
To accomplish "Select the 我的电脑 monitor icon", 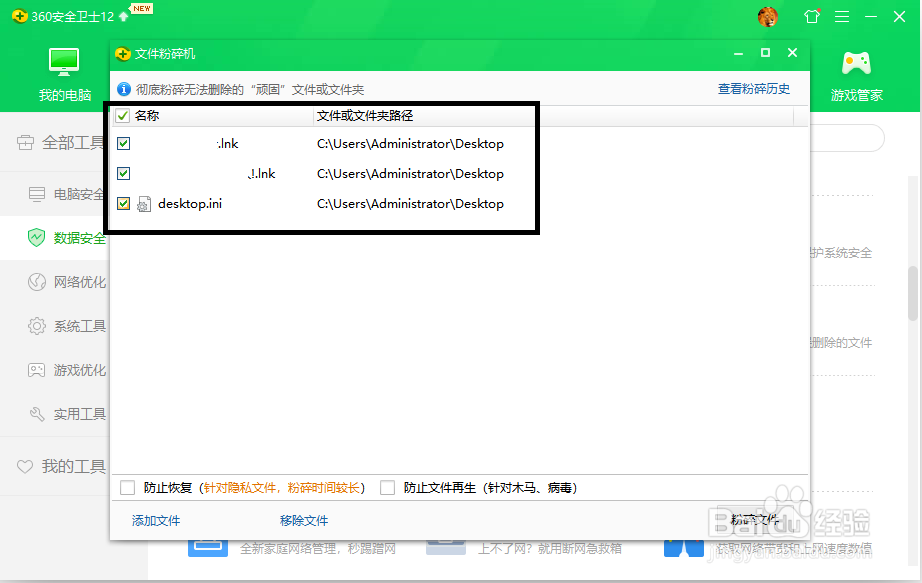I will pos(63,62).
